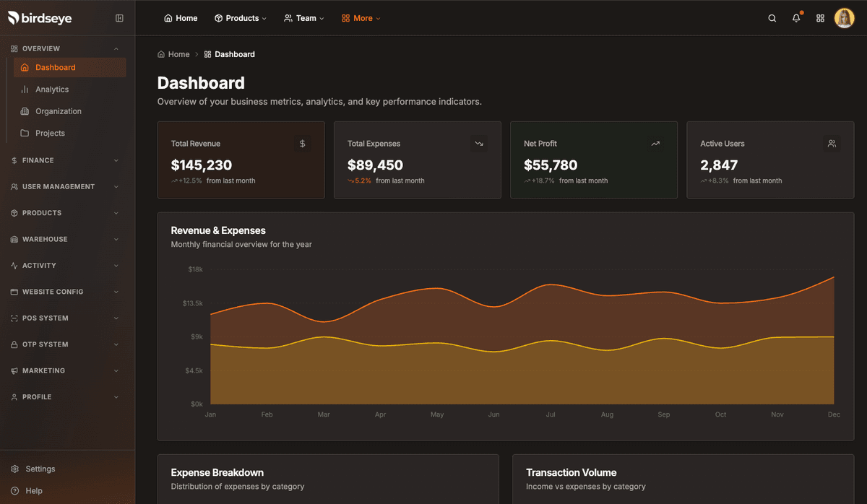Viewport: 867px width, 504px height.
Task: Click the dollar icon on Total Revenue
Action: [x=302, y=144]
